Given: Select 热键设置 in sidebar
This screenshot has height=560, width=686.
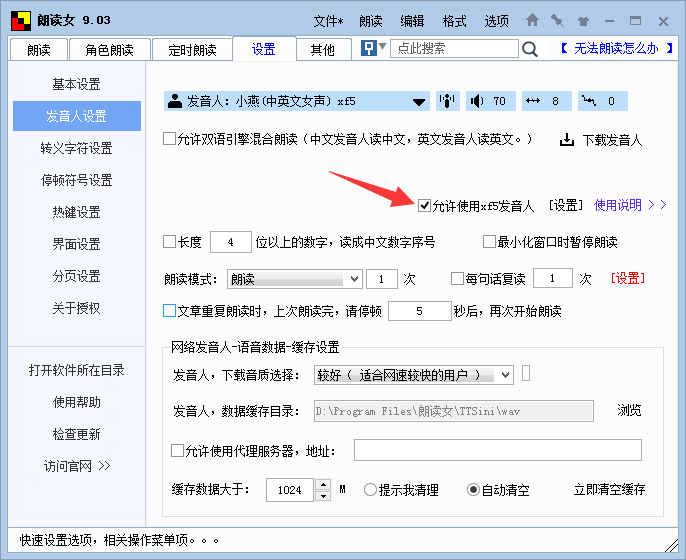Looking at the screenshot, I should pyautogui.click(x=77, y=212).
